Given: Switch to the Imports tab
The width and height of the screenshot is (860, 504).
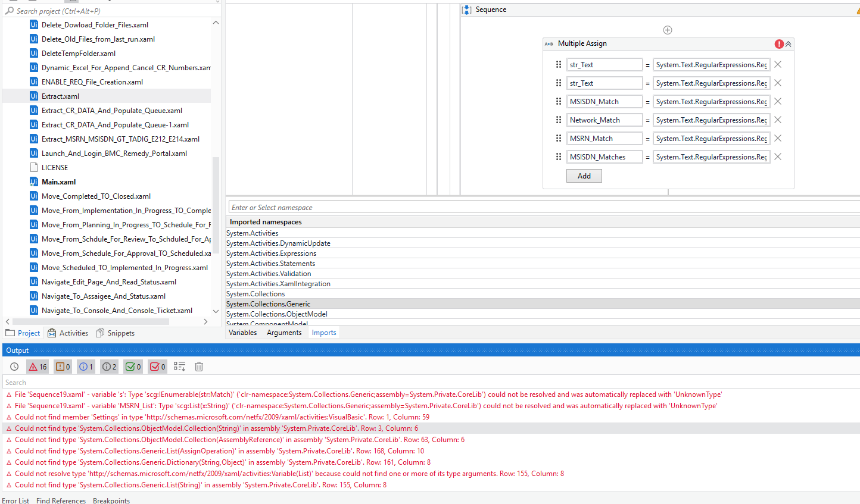Looking at the screenshot, I should click(x=324, y=333).
